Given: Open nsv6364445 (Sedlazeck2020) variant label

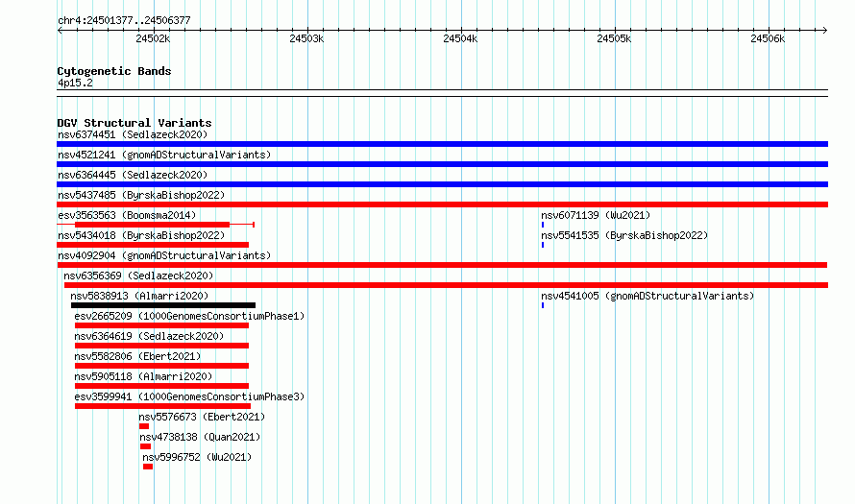Looking at the screenshot, I should 133,175.
